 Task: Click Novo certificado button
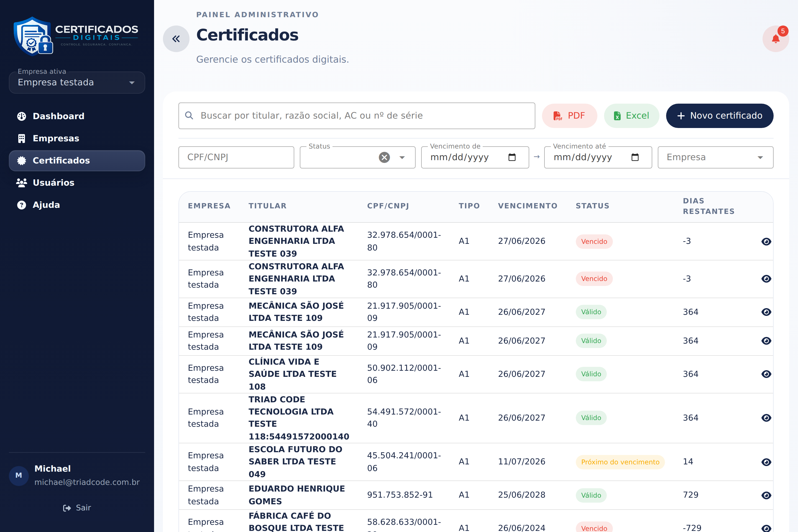[x=719, y=116]
